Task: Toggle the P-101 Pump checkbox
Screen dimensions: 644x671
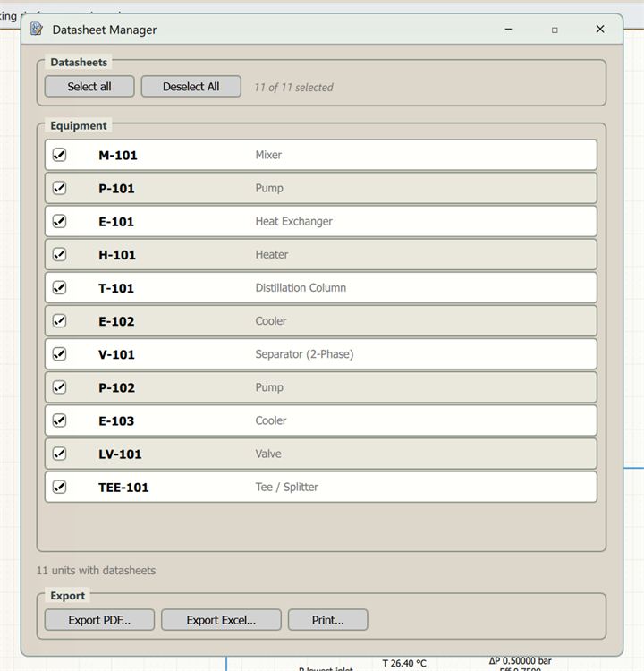Action: tap(59, 188)
